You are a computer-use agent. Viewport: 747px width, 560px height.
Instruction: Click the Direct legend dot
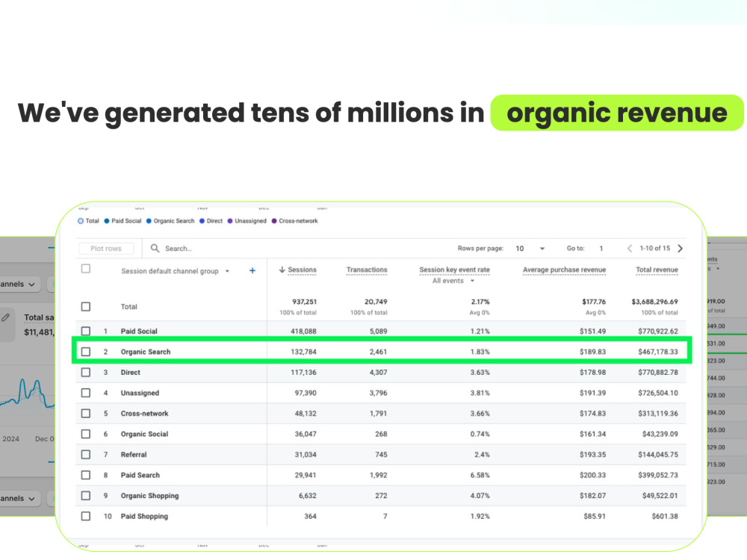point(202,221)
